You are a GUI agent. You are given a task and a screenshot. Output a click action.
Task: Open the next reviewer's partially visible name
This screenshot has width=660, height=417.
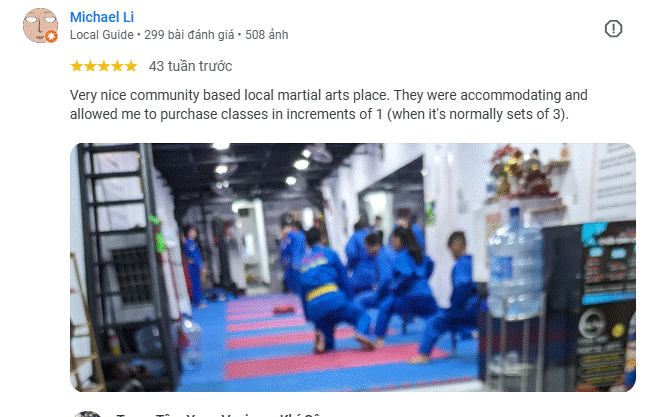pos(219,415)
